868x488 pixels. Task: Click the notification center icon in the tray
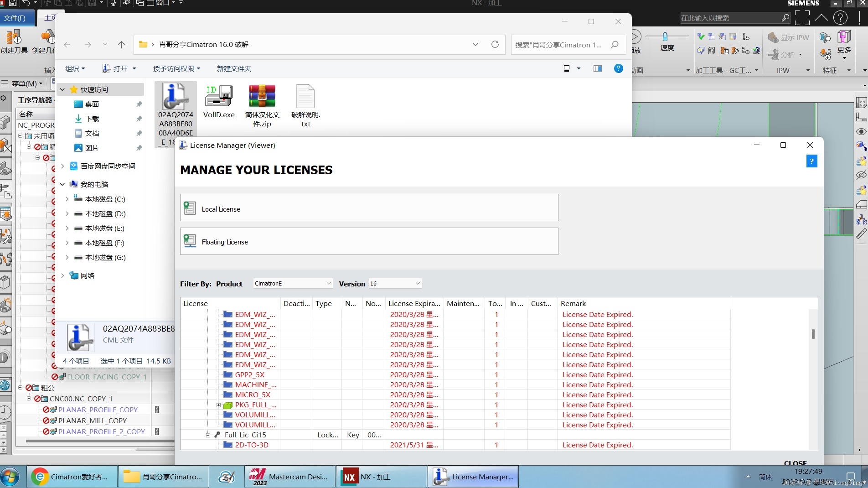[x=850, y=477]
